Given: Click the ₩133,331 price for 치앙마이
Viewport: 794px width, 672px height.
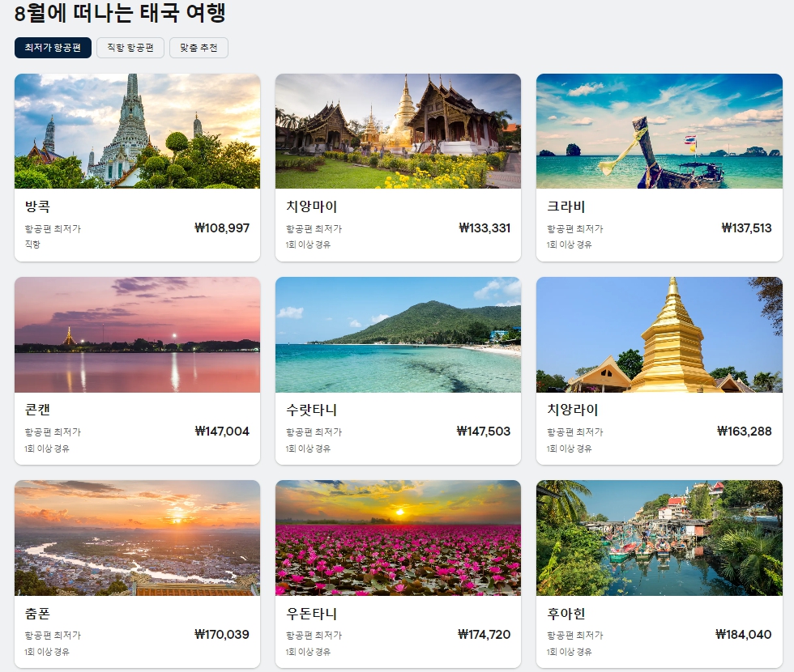Looking at the screenshot, I should pyautogui.click(x=485, y=228).
